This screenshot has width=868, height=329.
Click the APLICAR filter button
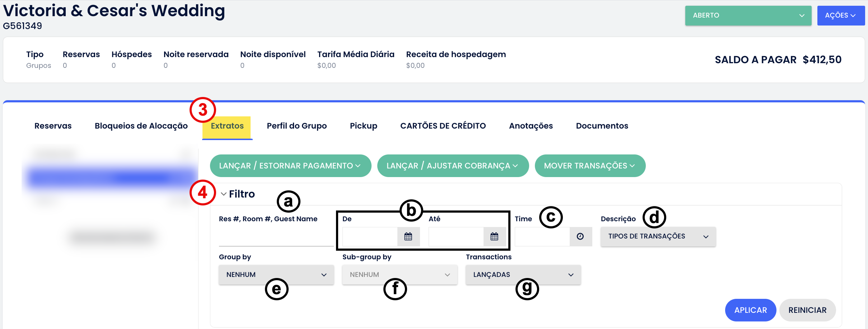pos(750,310)
